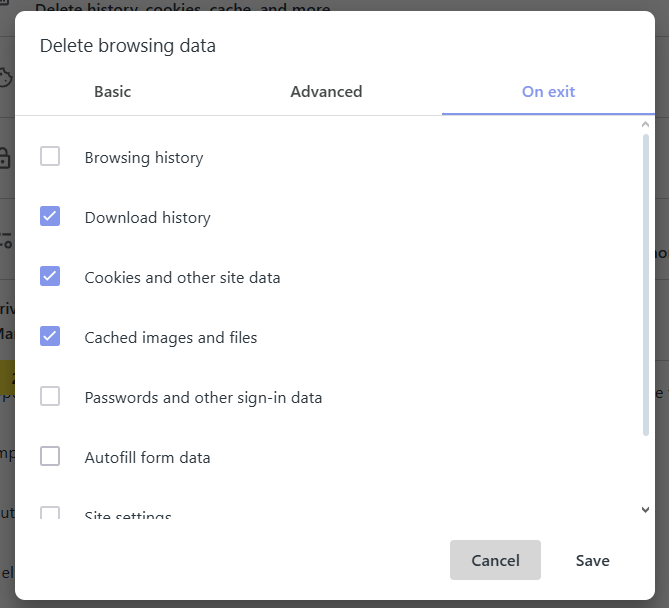Click the vertical scrollbar thumb in the dialog

(x=645, y=285)
